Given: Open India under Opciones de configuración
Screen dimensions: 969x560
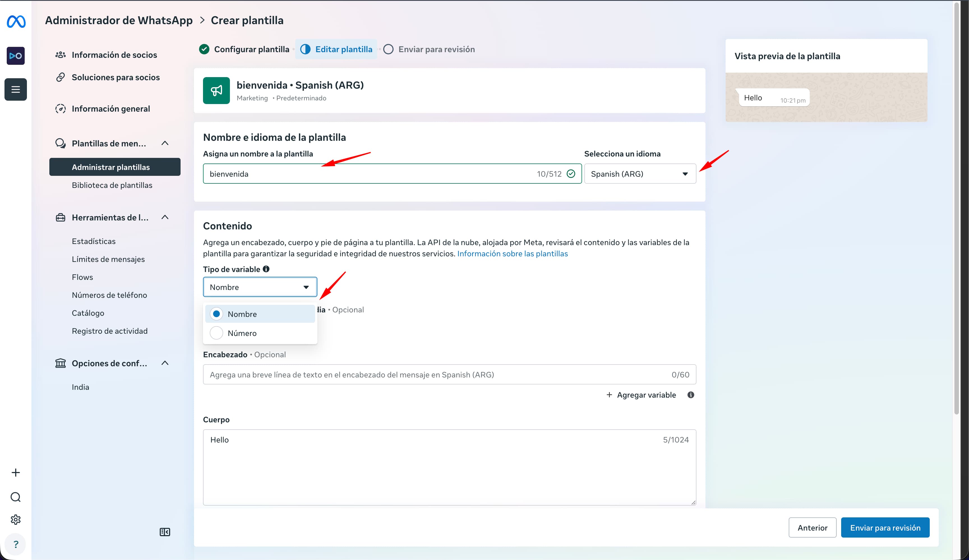Looking at the screenshot, I should pyautogui.click(x=80, y=387).
